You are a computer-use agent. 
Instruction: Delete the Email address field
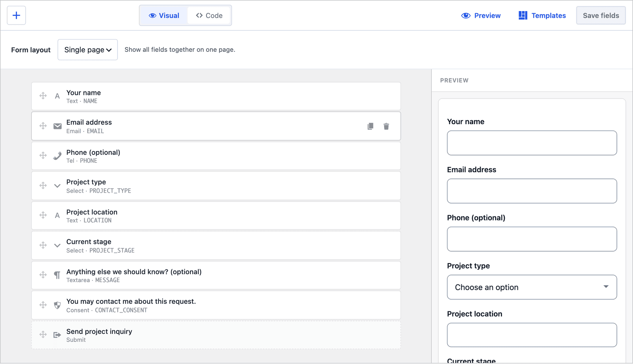(x=386, y=126)
